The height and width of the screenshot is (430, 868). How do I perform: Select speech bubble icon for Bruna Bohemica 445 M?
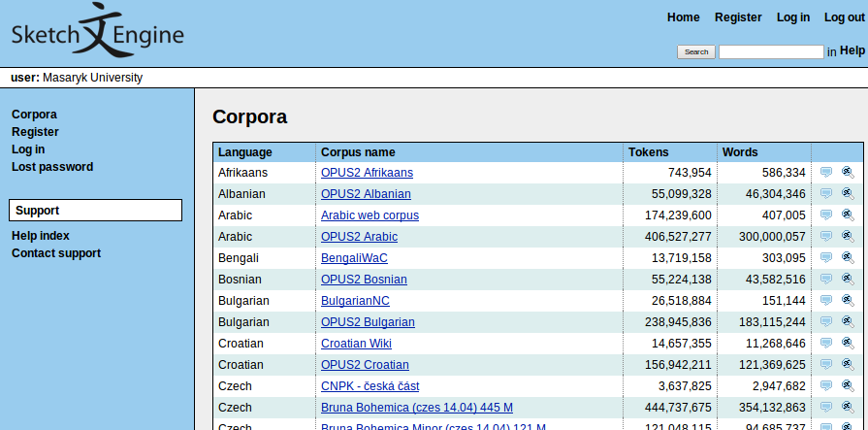(826, 408)
